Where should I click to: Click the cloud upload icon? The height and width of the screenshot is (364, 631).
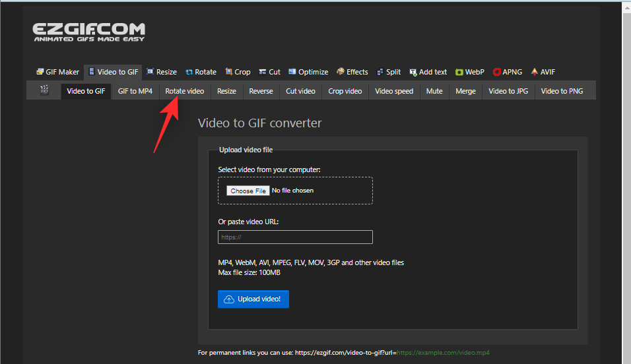(x=229, y=299)
